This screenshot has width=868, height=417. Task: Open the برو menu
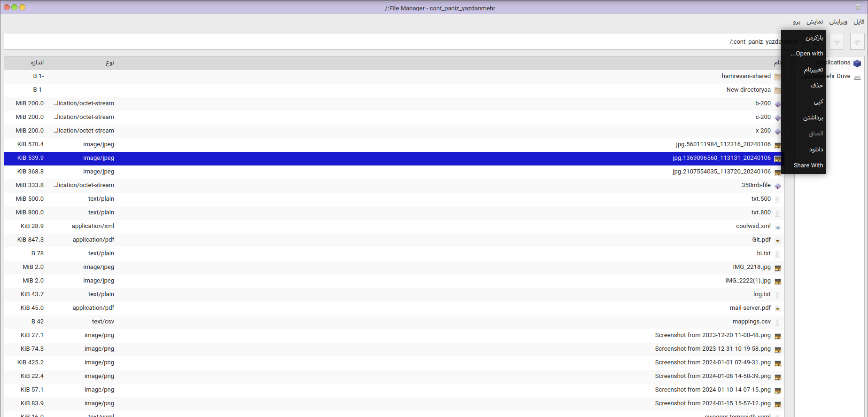(x=797, y=22)
